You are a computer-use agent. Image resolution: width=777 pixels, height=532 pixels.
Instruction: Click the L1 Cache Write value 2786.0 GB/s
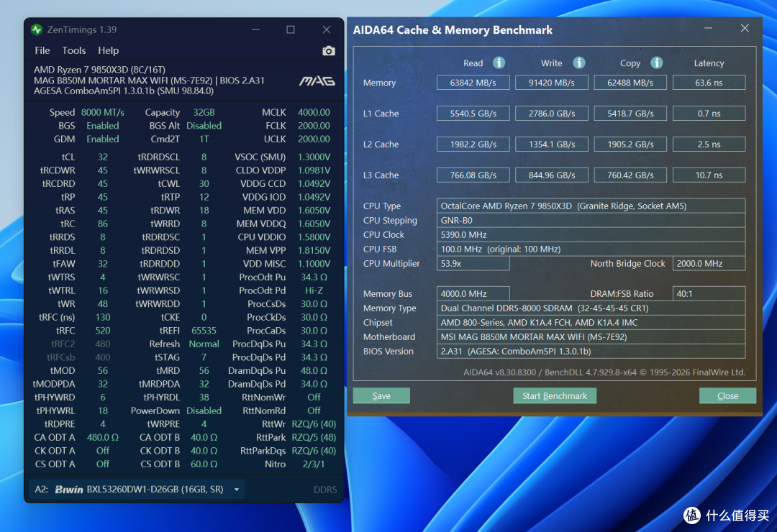click(x=552, y=114)
